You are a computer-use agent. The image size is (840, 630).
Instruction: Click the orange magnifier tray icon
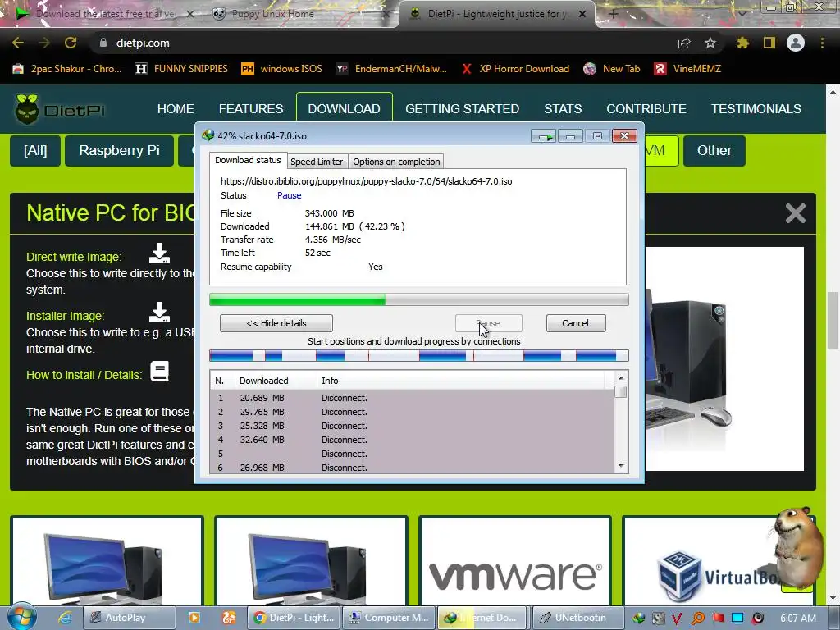pos(697,618)
